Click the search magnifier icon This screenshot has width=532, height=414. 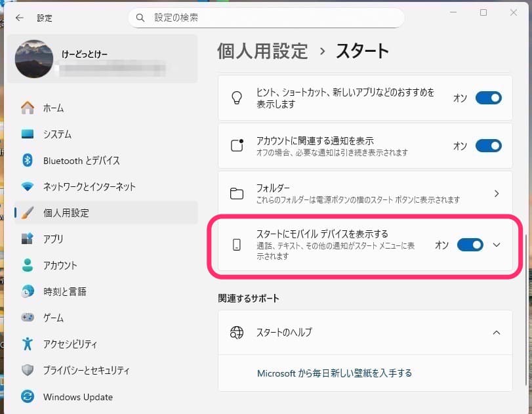click(x=140, y=18)
